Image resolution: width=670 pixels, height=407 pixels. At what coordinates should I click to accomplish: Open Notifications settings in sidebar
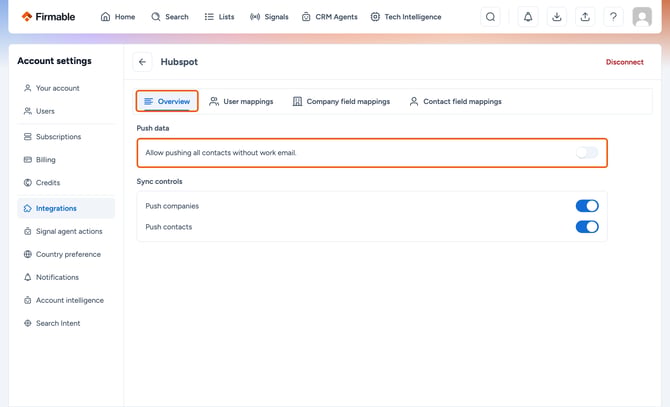[66, 277]
